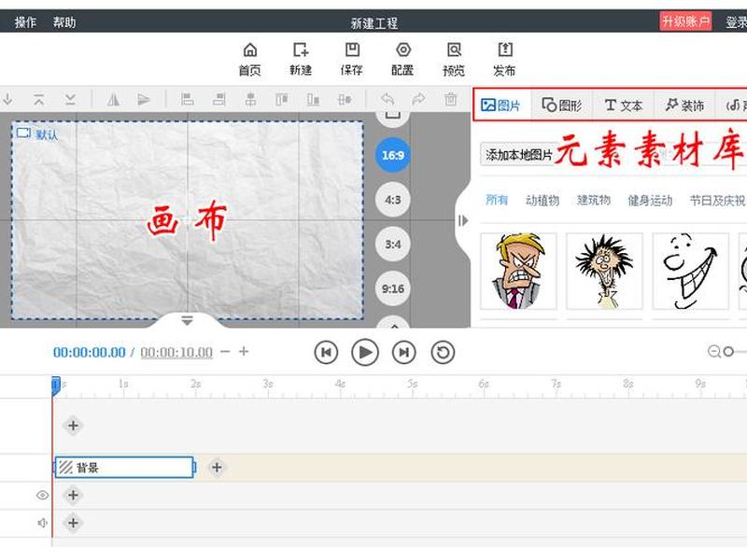Flip horizontally using the mirror triangle icon

pyautogui.click(x=113, y=100)
